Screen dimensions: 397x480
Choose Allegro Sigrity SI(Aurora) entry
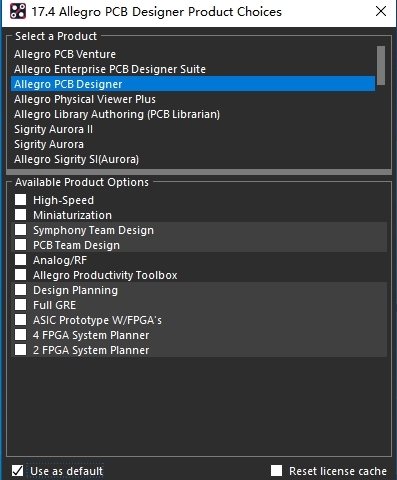(x=193, y=159)
